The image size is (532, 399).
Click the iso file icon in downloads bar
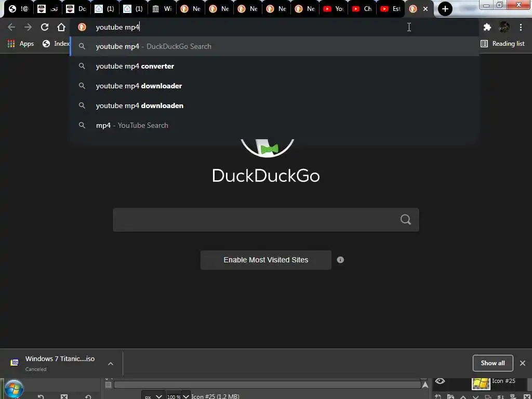pyautogui.click(x=15, y=363)
